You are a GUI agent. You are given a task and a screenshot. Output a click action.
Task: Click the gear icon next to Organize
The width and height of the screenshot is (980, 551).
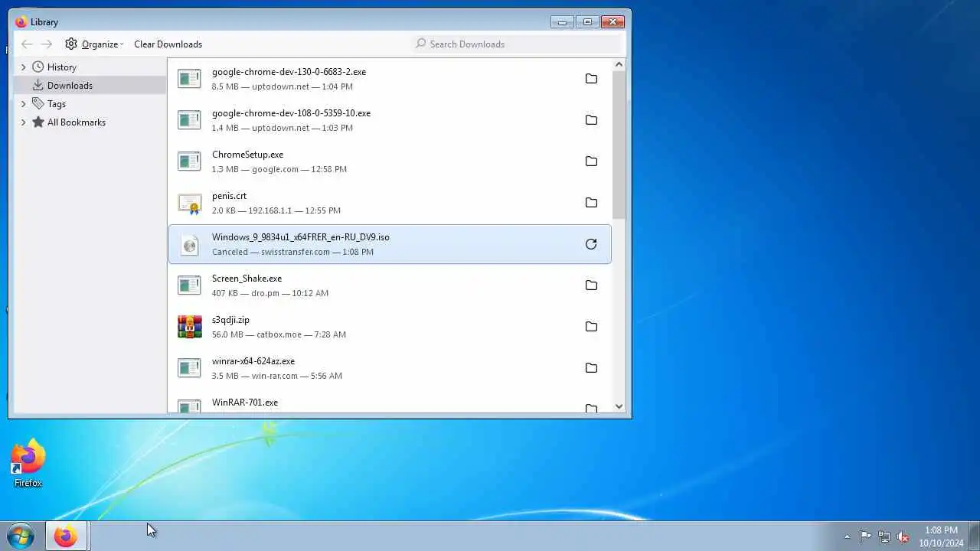click(x=71, y=44)
